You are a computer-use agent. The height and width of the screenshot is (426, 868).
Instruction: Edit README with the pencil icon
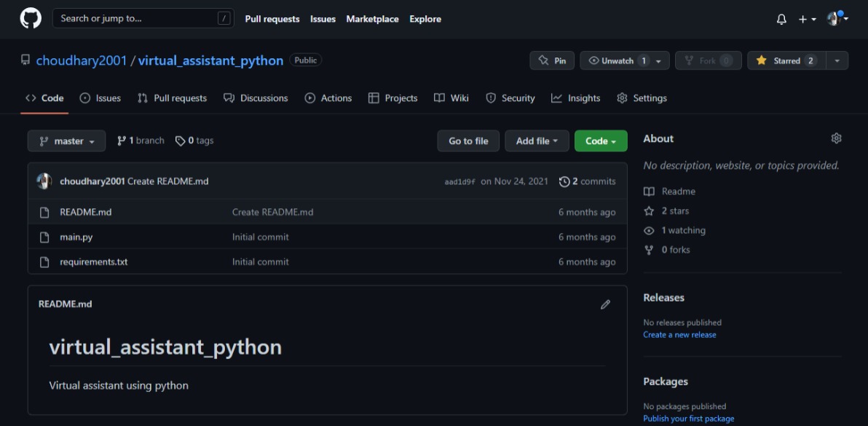[x=606, y=304]
